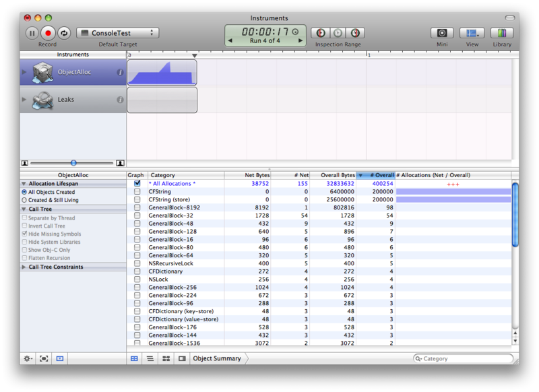Click the Category search field
Screen dimensions: 539x392
465,359
